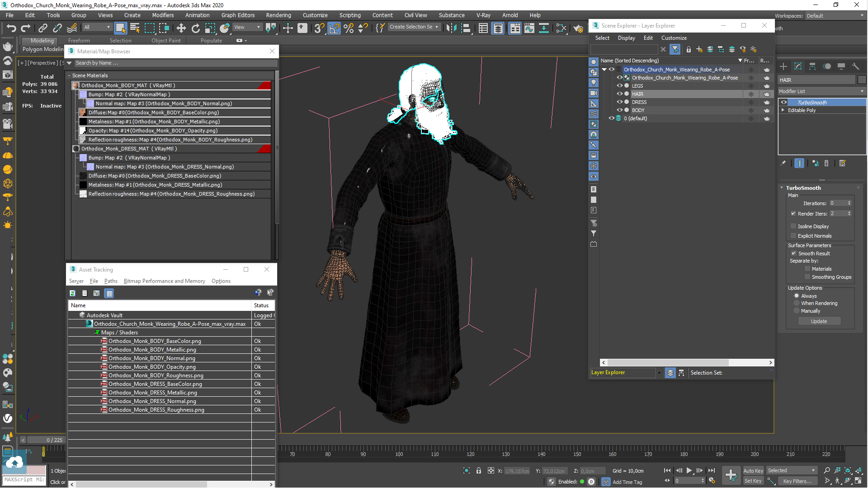Image resolution: width=868 pixels, height=488 pixels.
Task: Toggle Display Cameras filter in Scene Explorer
Action: pyautogui.click(x=594, y=93)
